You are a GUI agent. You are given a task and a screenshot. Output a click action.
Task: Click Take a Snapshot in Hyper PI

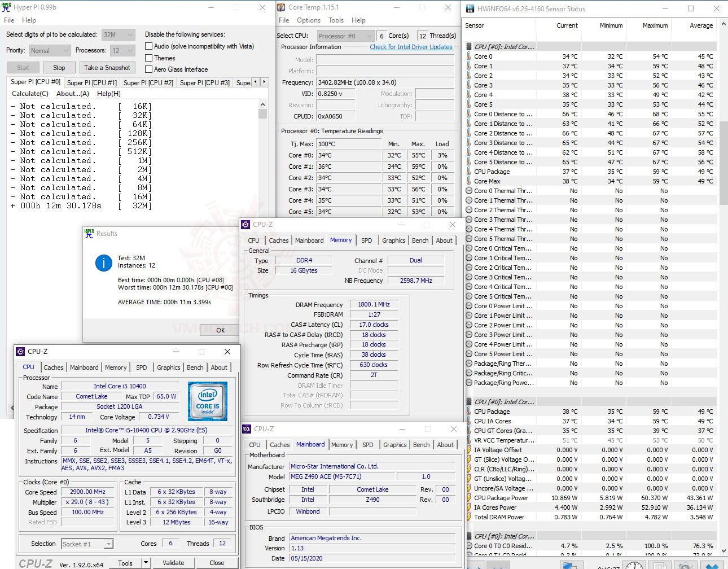tap(107, 68)
